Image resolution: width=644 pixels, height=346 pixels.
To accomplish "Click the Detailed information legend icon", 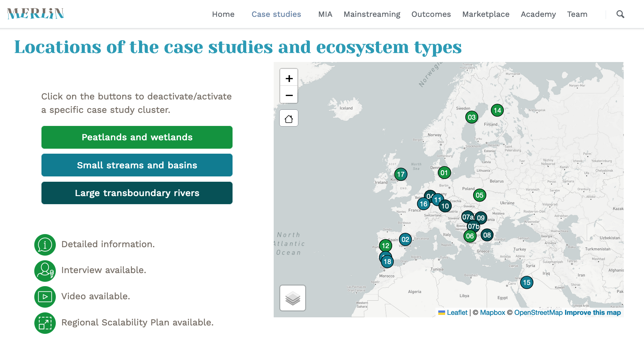I will pyautogui.click(x=45, y=245).
